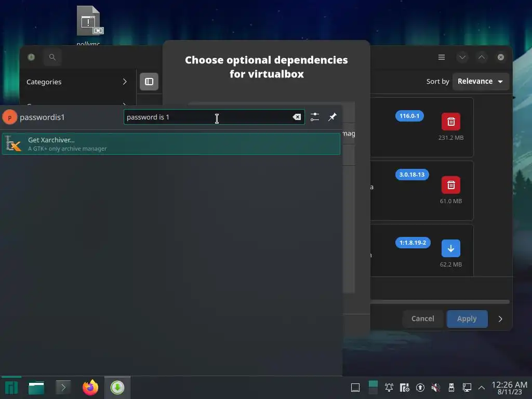This screenshot has height=399, width=532.
Task: Click the 116.0-1 version badge
Action: (409, 116)
